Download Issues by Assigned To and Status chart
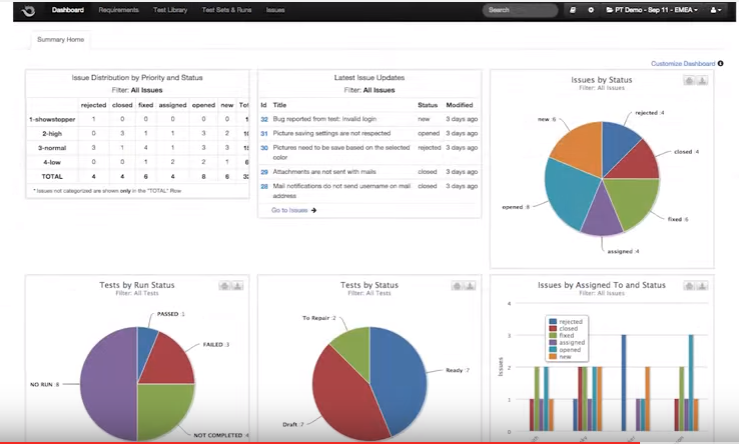The image size is (739, 444). point(702,286)
